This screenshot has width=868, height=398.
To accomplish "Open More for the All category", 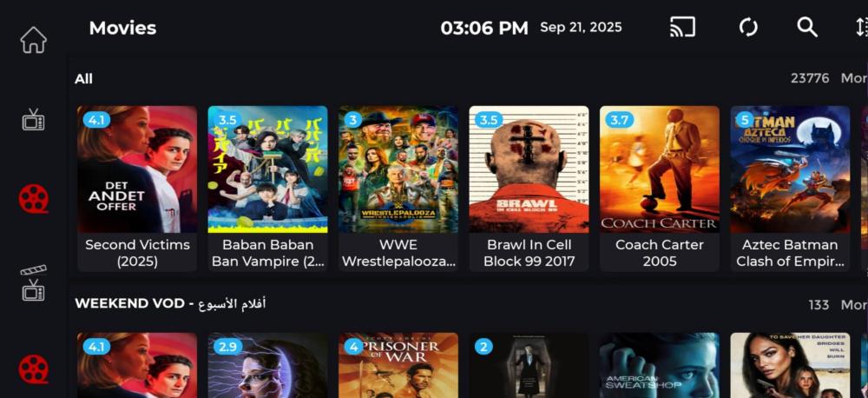I will tap(854, 78).
